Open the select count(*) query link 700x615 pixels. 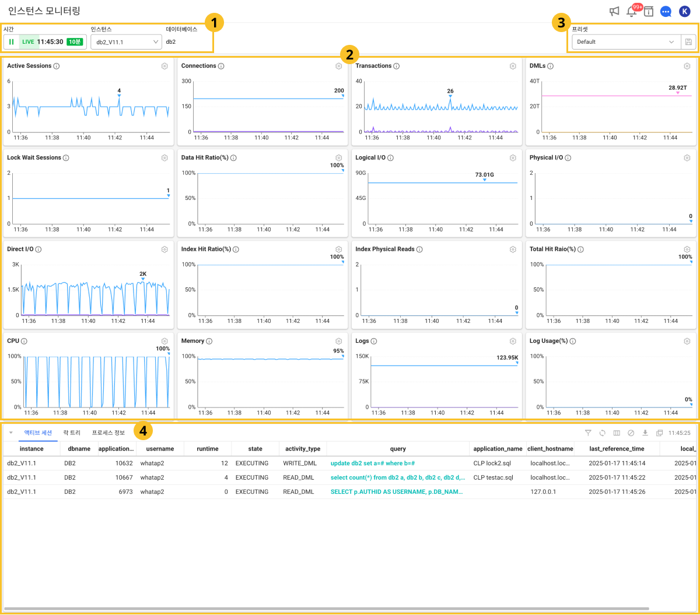coord(398,477)
